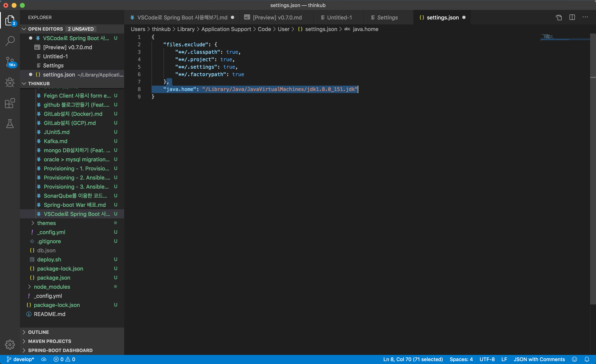The height and width of the screenshot is (364, 596).
Task: Click unsaved dot on VSCode로 Spring Boot tab
Action: tap(232, 17)
